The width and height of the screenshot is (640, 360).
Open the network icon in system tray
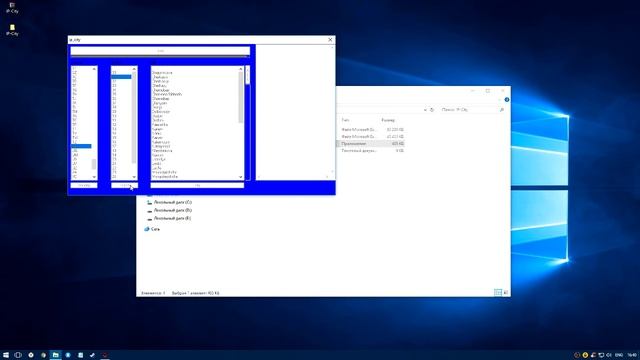tap(601, 355)
